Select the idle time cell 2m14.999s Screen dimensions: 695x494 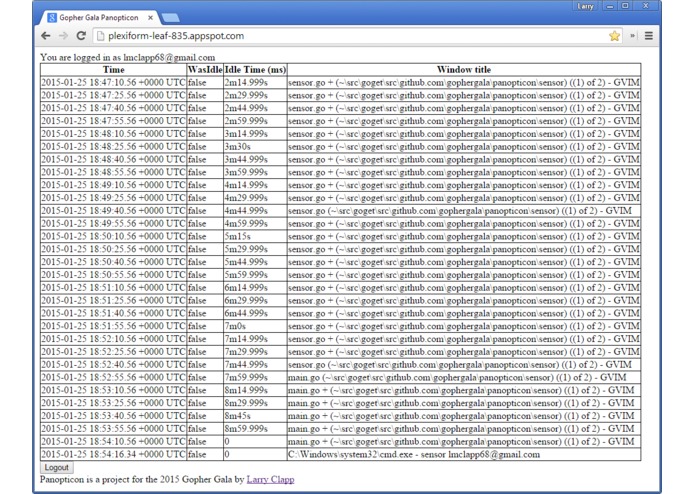[x=255, y=82]
